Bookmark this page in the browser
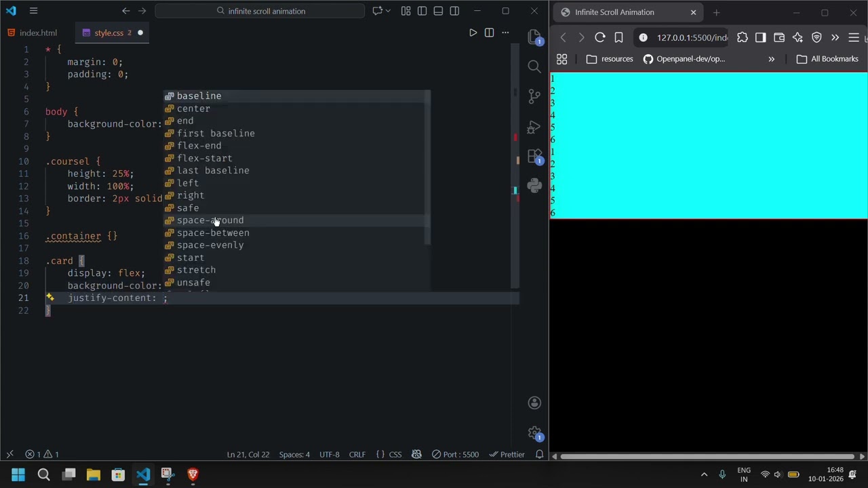The height and width of the screenshot is (488, 868). (x=618, y=38)
